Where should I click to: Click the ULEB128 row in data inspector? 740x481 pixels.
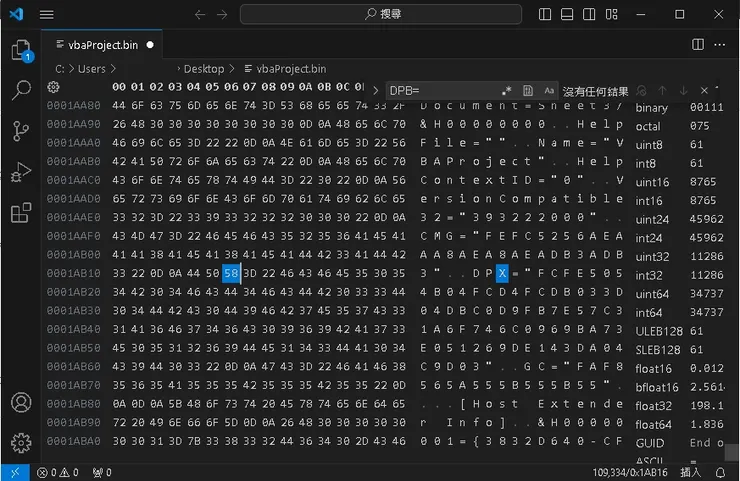pos(680,331)
